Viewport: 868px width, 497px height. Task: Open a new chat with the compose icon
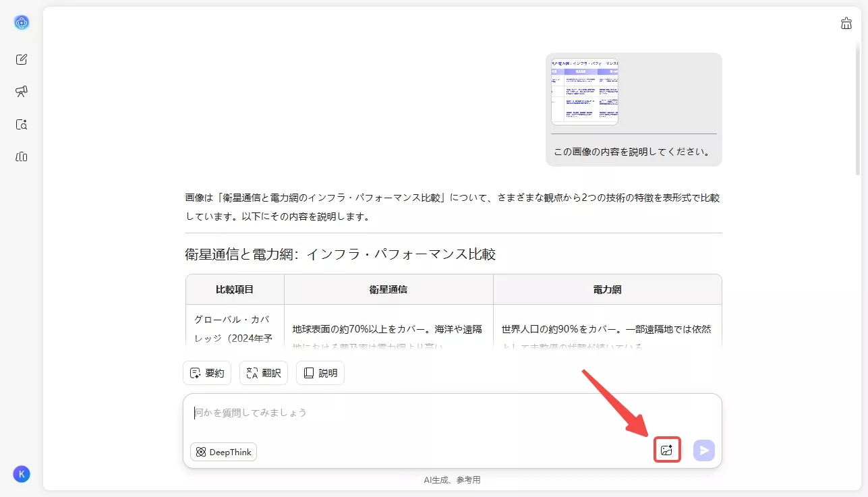(x=21, y=59)
